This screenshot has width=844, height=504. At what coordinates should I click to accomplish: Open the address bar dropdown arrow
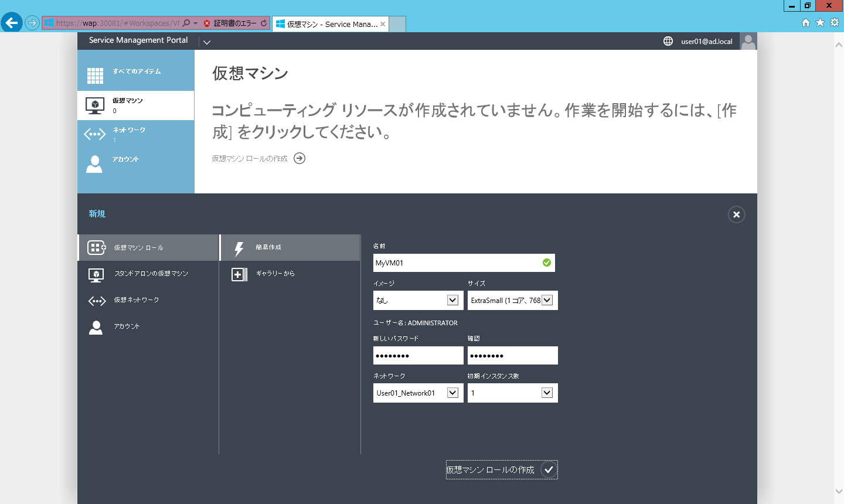(x=195, y=23)
